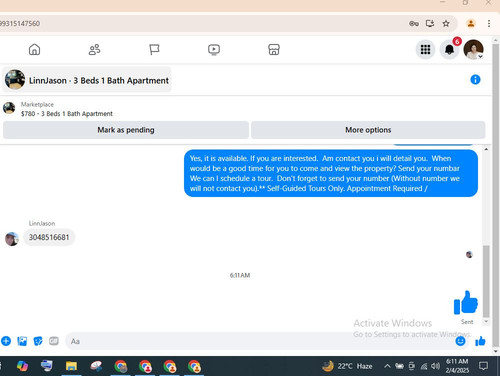Open the $780 3 Beds 1 Bath Apartment listing

(67, 114)
